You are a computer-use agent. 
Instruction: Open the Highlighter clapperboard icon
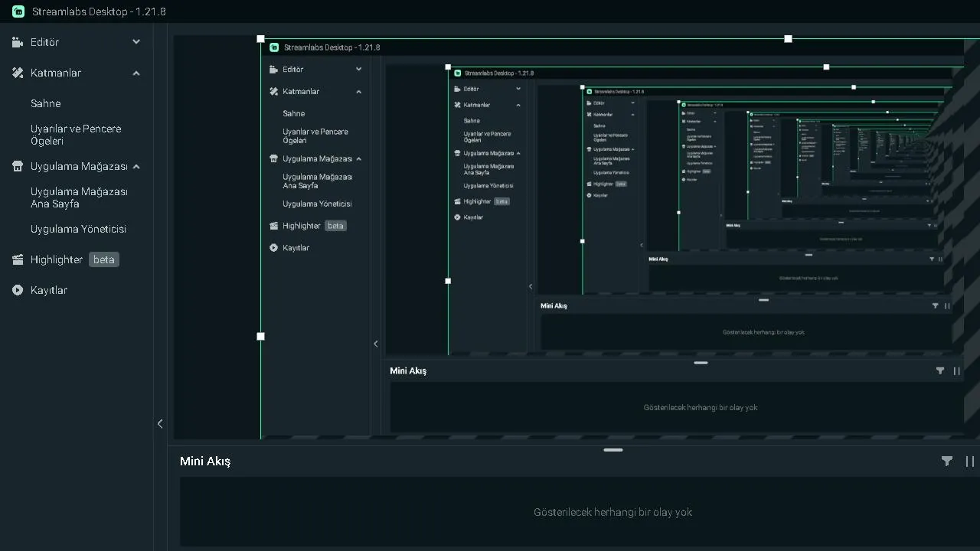click(x=18, y=259)
